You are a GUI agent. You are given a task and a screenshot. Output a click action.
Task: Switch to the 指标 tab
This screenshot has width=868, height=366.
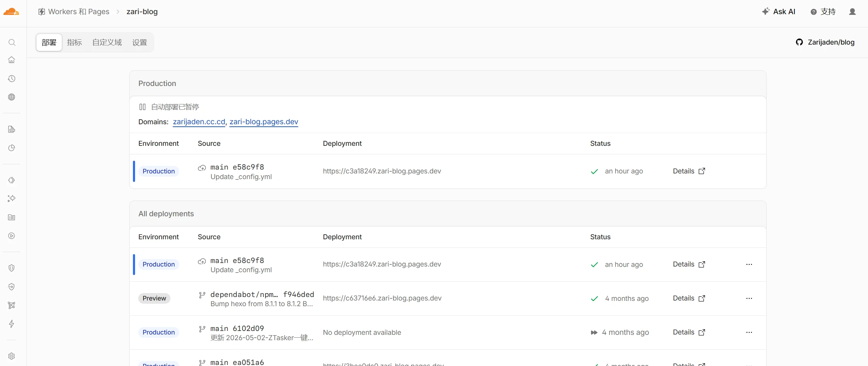click(74, 42)
